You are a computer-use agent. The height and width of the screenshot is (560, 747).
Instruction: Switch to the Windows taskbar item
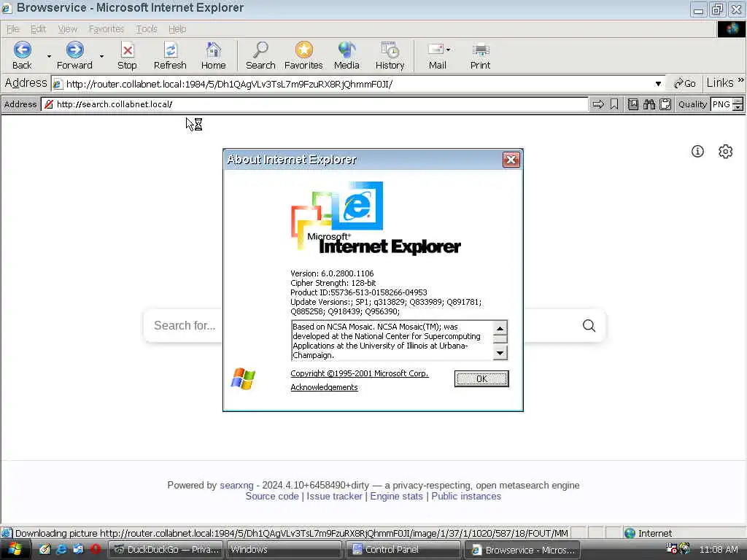[x=284, y=550]
